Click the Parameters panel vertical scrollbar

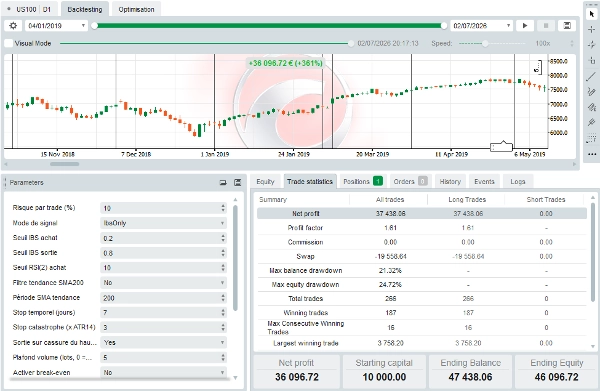[235, 258]
